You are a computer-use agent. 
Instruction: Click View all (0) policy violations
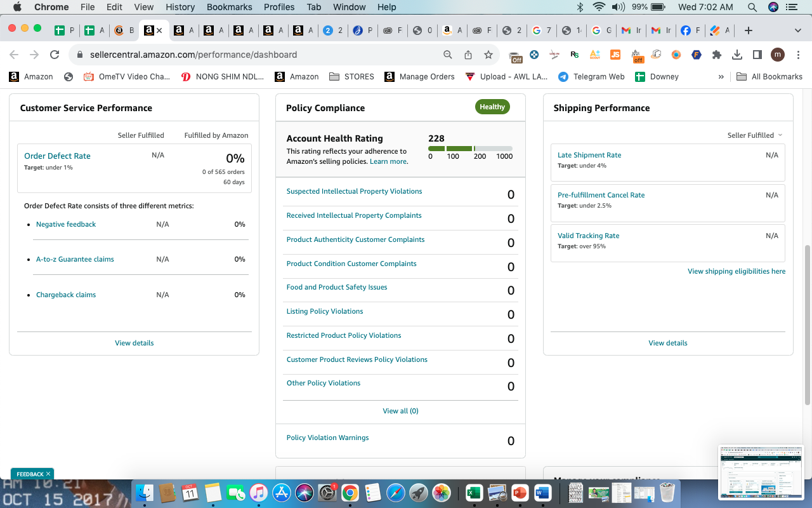click(401, 411)
